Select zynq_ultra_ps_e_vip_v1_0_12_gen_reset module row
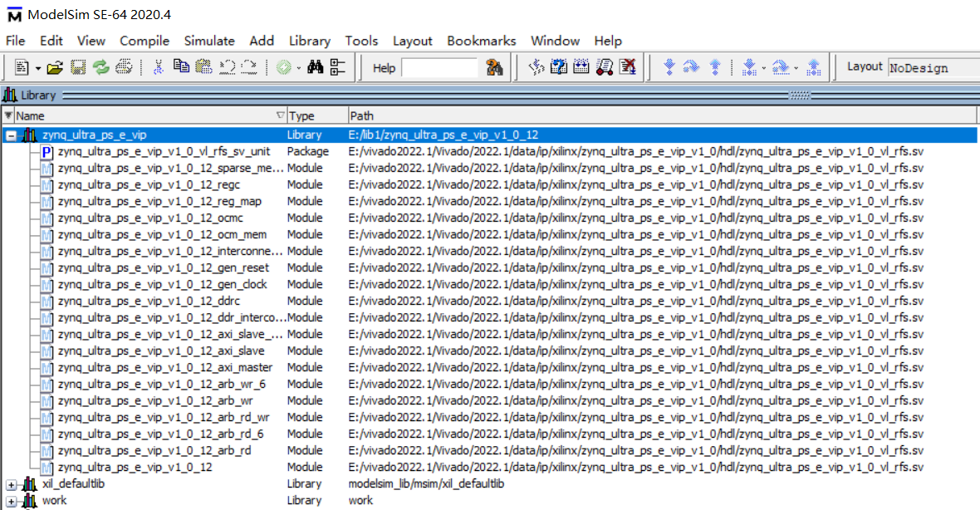The width and height of the screenshot is (980, 510). (489, 267)
